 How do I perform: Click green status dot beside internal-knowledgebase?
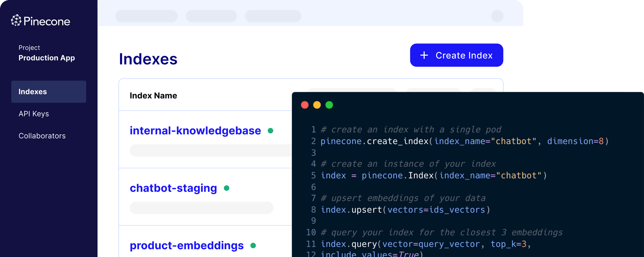click(x=270, y=131)
